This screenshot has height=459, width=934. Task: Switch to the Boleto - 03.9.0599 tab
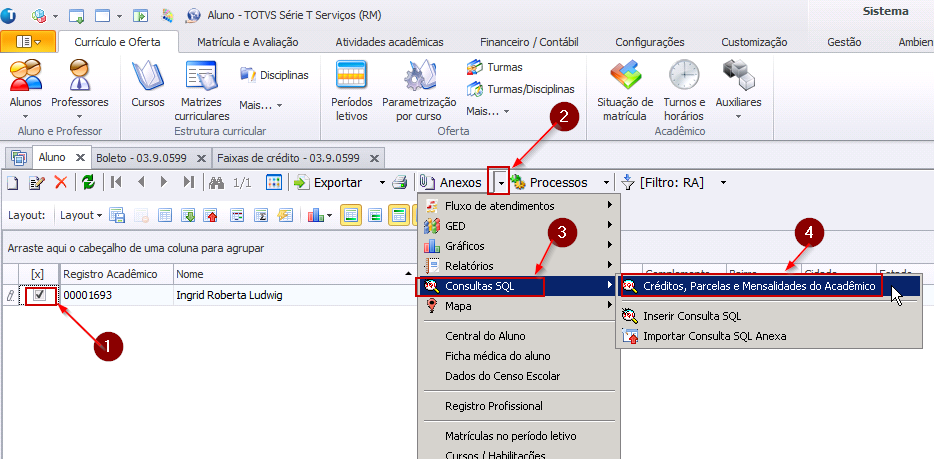(144, 158)
